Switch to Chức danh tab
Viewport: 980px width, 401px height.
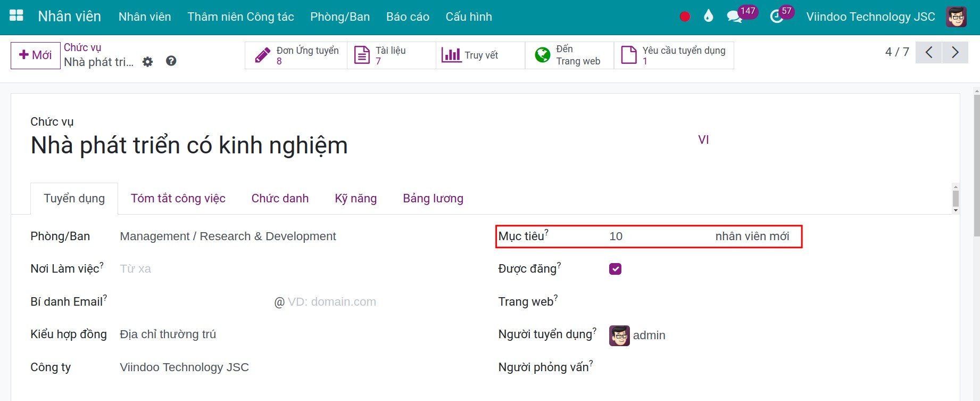pos(280,199)
